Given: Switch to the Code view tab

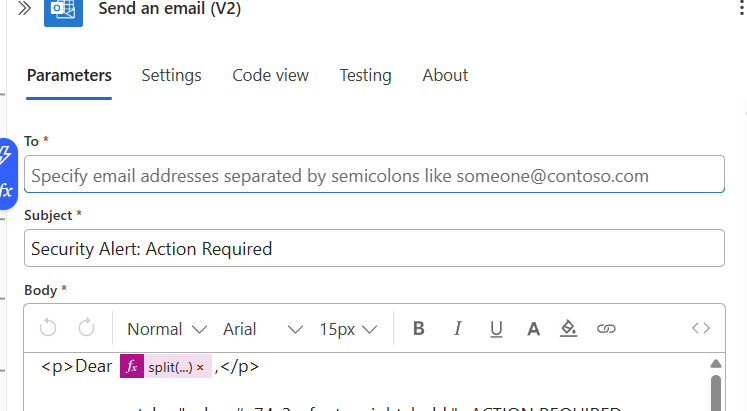Looking at the screenshot, I should [271, 75].
